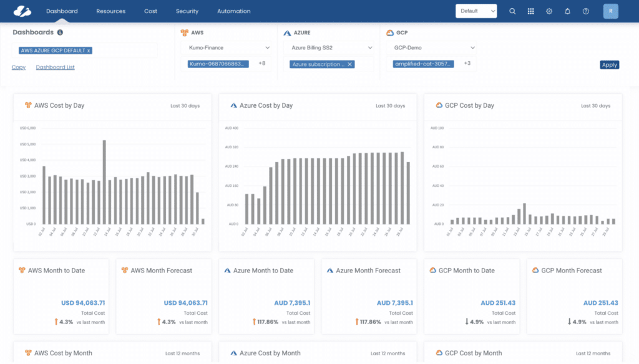Open settings via the gear icon
639x364 pixels.
pyautogui.click(x=549, y=11)
